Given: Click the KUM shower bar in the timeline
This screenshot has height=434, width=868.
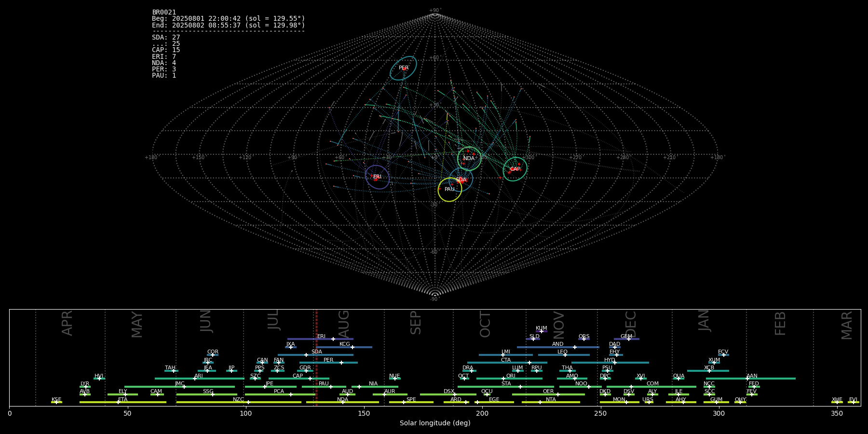Looking at the screenshot, I should (542, 331).
